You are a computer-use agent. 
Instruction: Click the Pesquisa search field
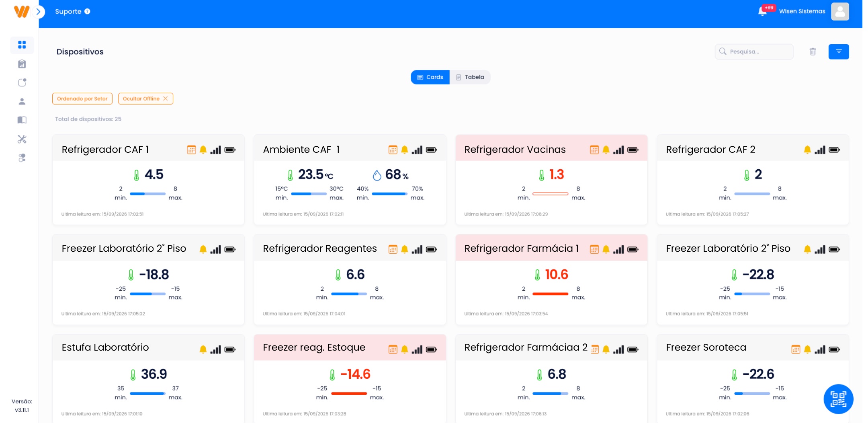click(x=754, y=51)
